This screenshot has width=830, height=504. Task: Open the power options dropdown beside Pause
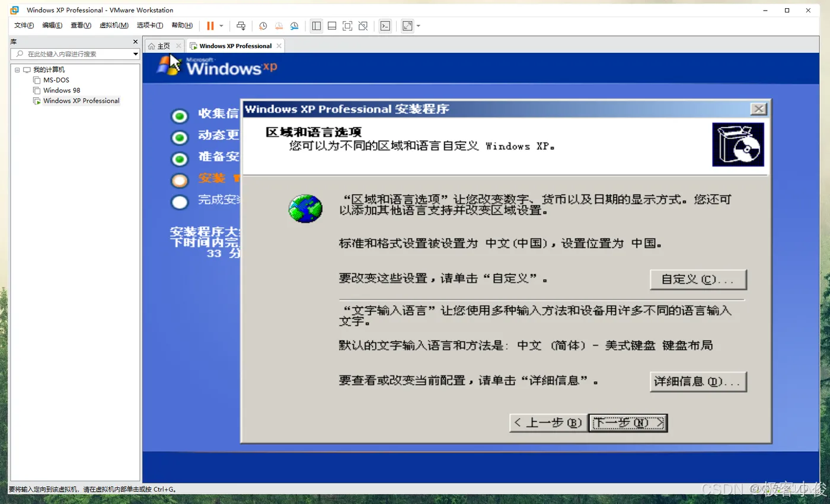[x=221, y=25]
